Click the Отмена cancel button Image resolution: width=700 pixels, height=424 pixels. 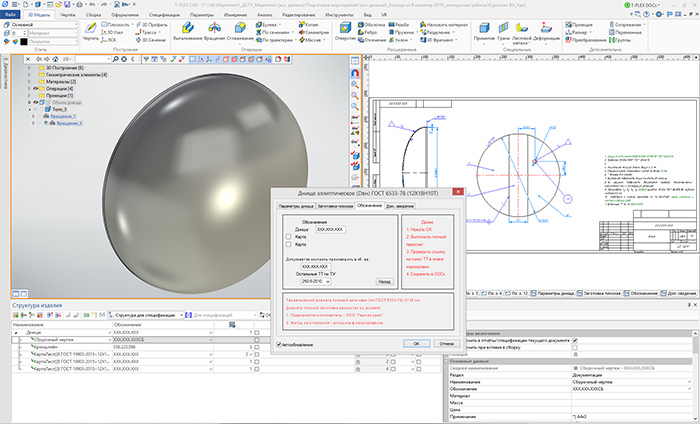(446, 344)
